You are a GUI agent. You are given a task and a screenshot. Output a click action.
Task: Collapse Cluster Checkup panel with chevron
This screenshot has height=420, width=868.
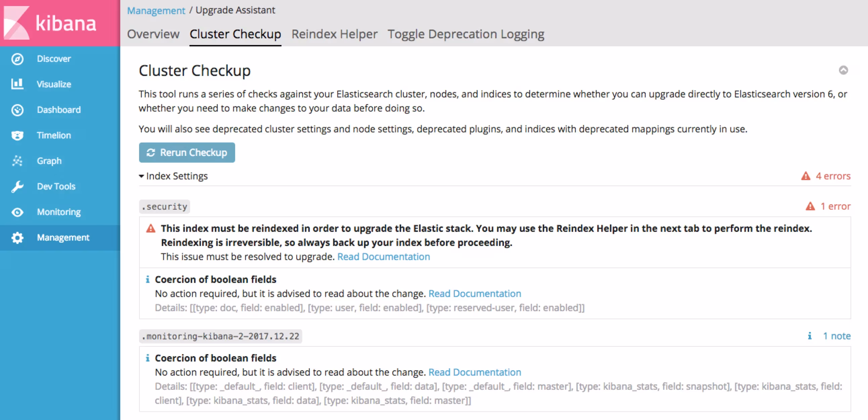(x=843, y=70)
